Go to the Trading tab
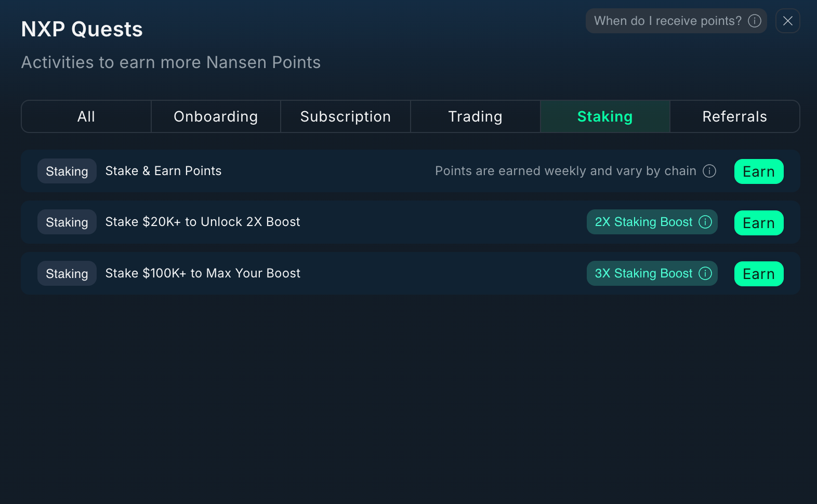Image resolution: width=817 pixels, height=504 pixels. [x=475, y=116]
